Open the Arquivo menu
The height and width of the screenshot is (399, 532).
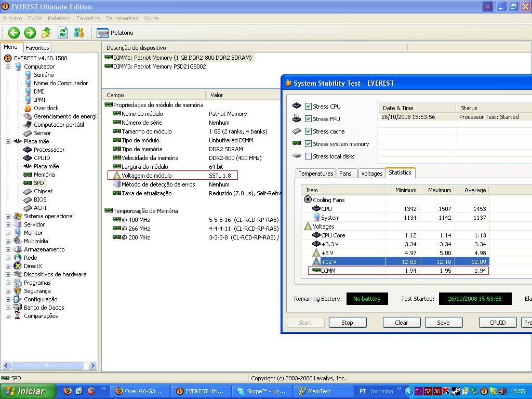coord(12,18)
